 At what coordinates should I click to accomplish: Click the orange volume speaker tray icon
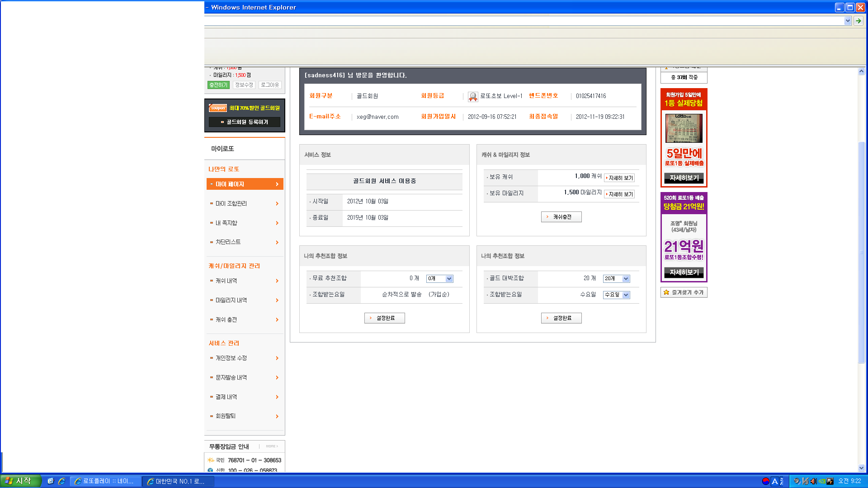click(813, 481)
